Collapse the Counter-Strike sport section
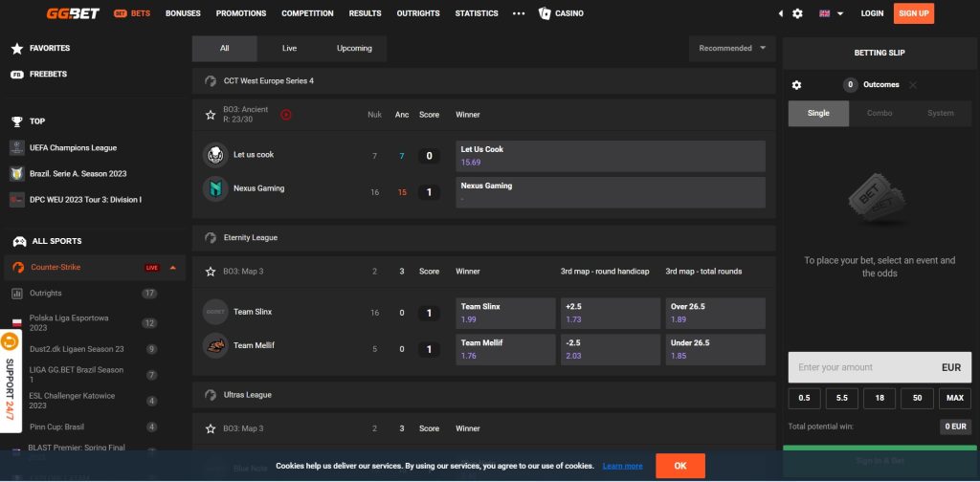This screenshot has height=482, width=980. pos(172,268)
